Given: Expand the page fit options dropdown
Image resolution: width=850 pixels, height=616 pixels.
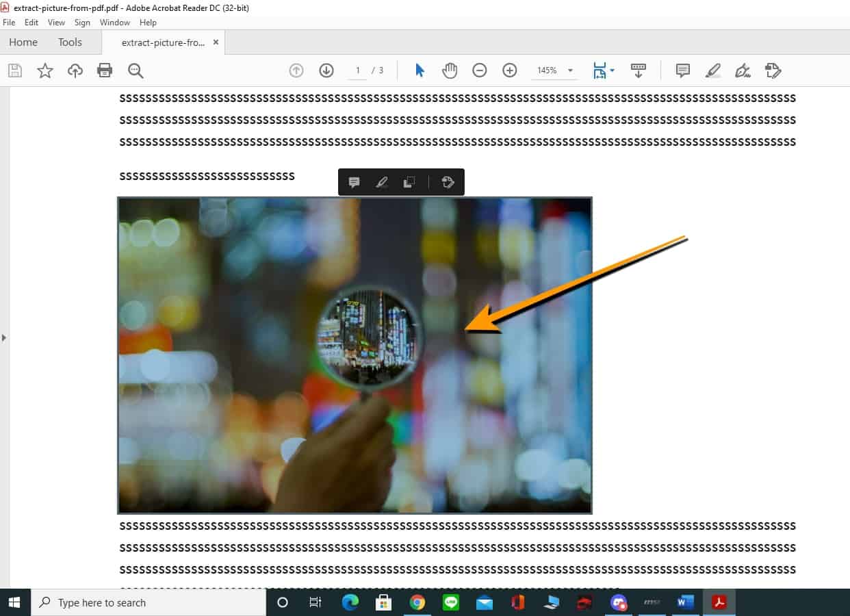Looking at the screenshot, I should (612, 70).
